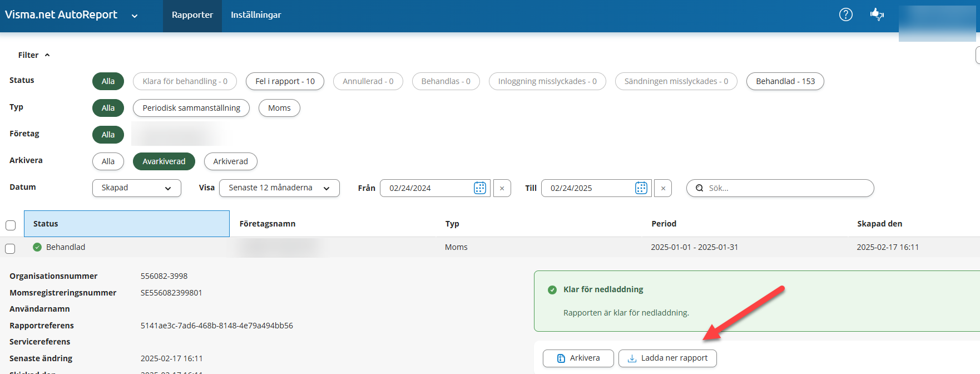Viewport: 980px width, 374px height.
Task: Open the Från date calendar picker
Action: click(x=479, y=188)
